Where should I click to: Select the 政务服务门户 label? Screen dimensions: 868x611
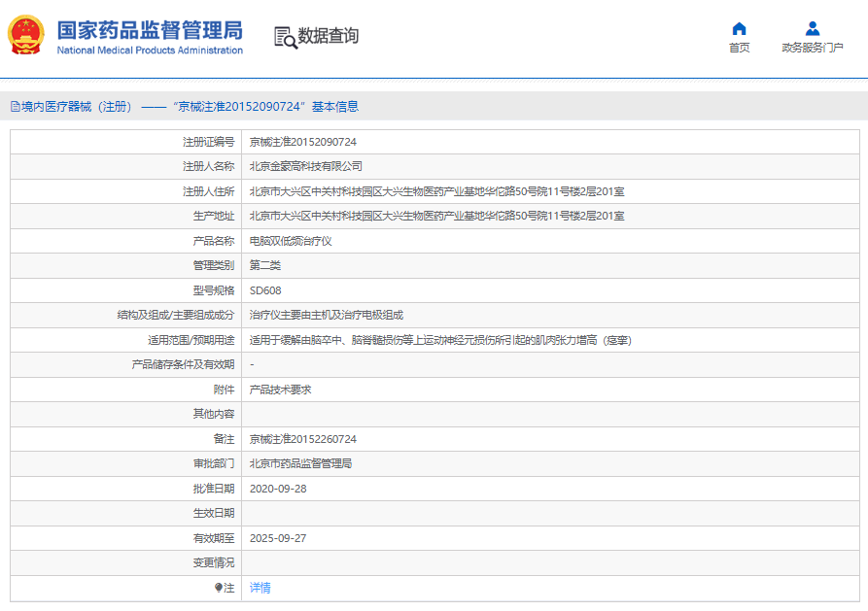click(x=812, y=48)
